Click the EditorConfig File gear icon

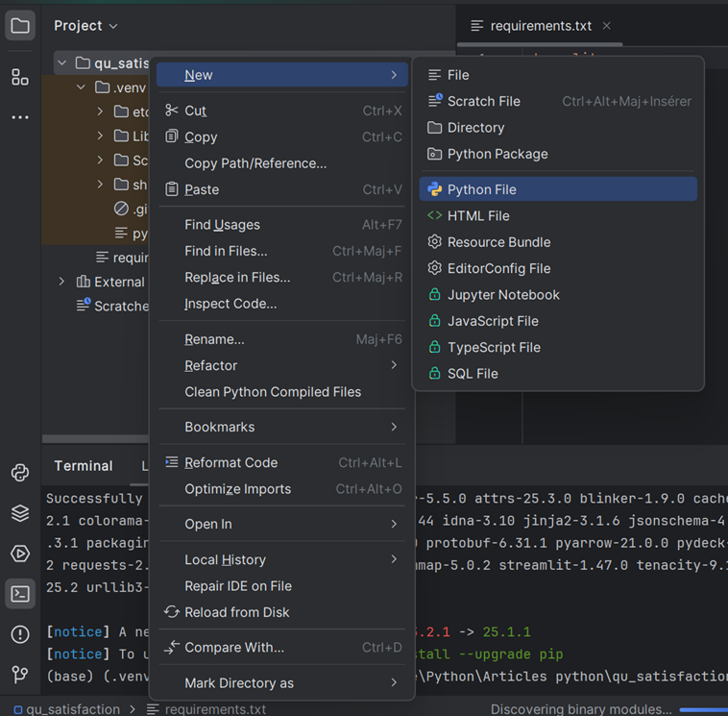434,268
